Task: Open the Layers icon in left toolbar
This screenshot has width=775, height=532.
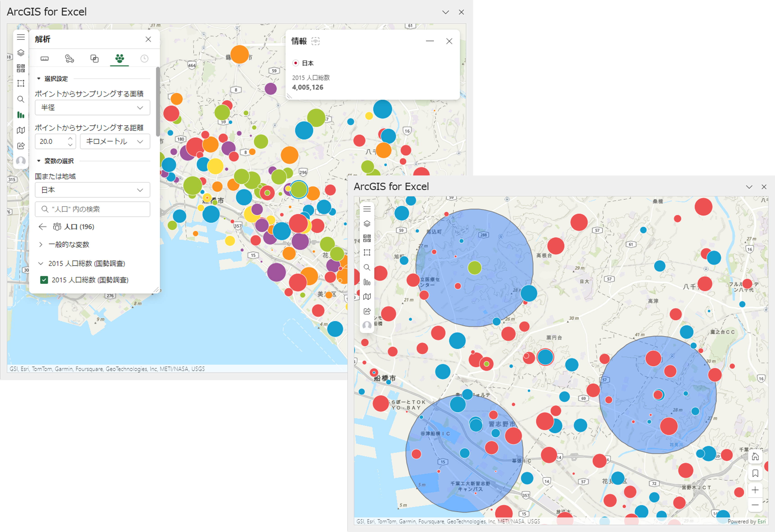Action: tap(21, 53)
